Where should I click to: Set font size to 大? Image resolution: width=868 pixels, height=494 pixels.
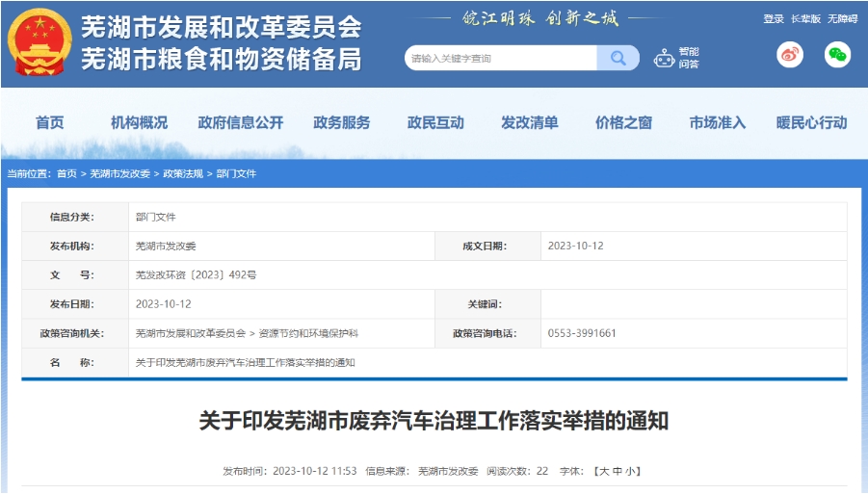coord(603,471)
